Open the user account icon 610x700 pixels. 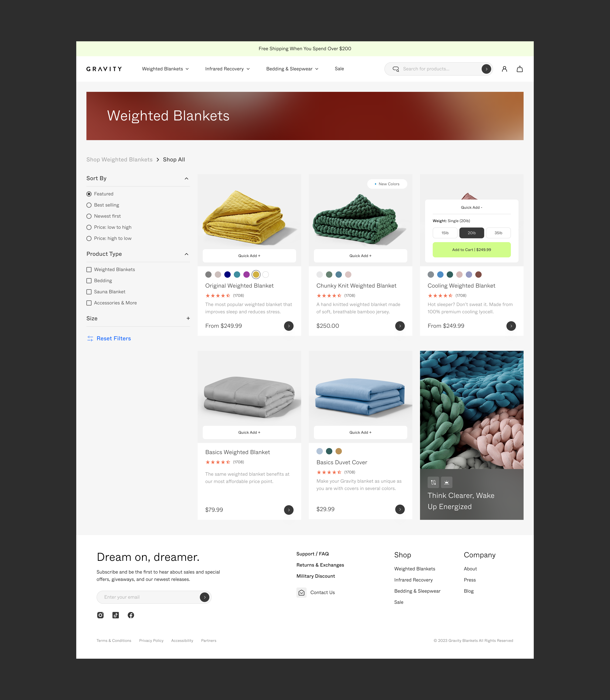(505, 69)
